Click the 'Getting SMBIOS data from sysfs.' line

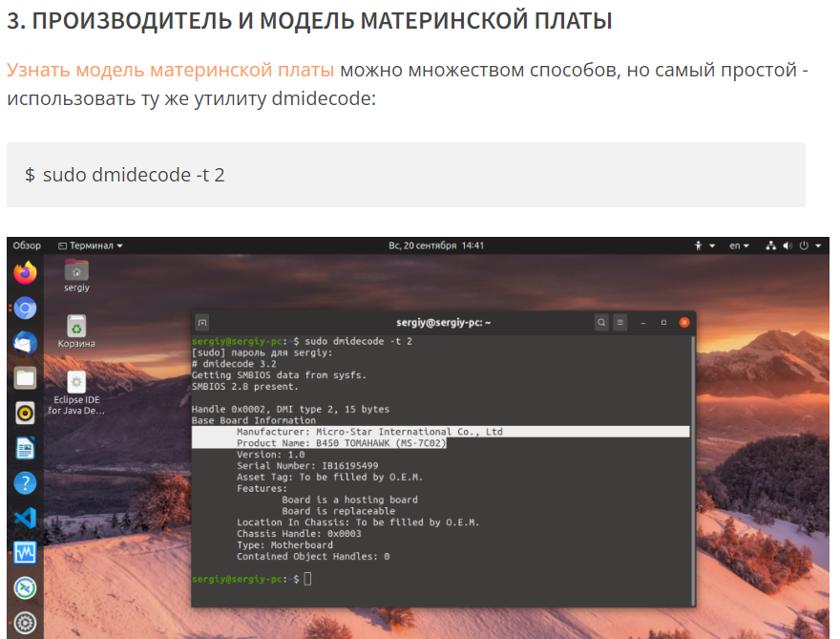tap(279, 375)
